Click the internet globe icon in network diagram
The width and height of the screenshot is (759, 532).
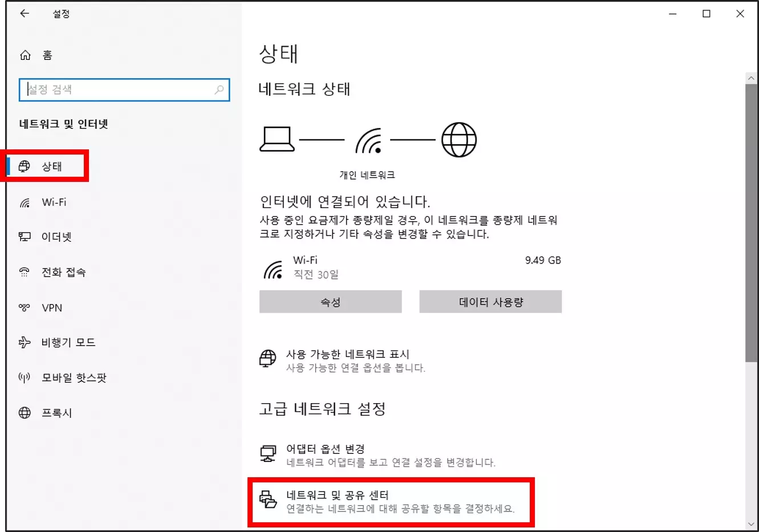[x=459, y=140]
